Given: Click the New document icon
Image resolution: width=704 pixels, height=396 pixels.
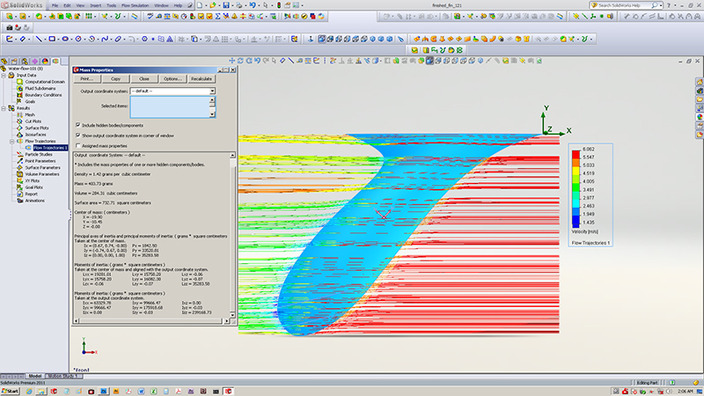Looking at the screenshot, I should point(200,5).
